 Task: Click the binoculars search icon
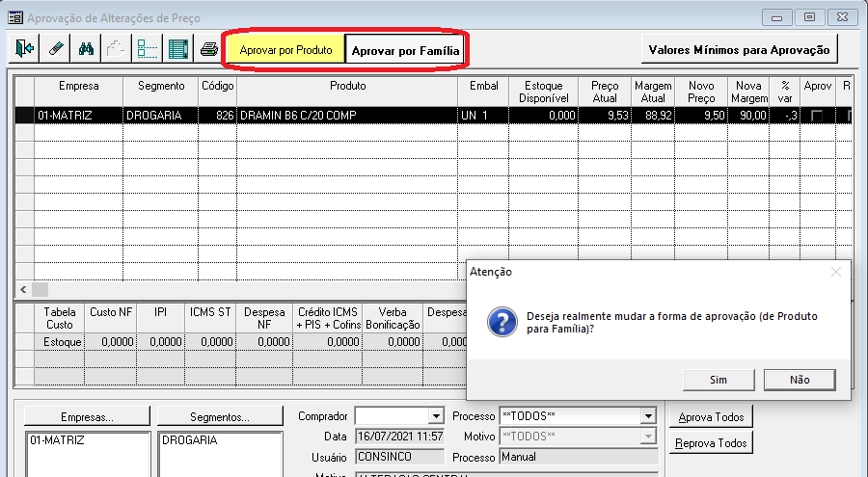pos(86,49)
